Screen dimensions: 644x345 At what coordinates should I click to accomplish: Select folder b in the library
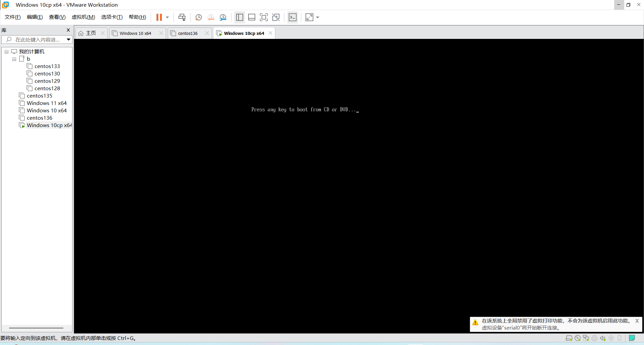pos(28,59)
